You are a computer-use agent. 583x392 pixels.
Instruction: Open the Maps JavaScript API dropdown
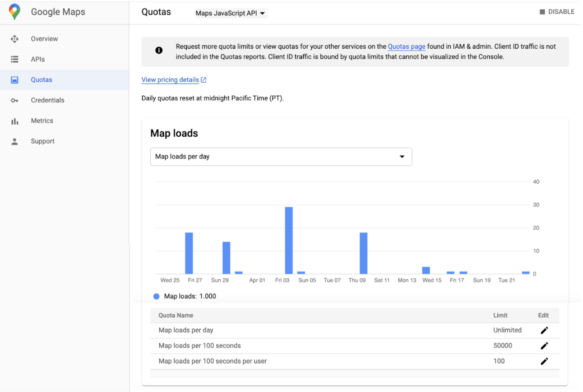pos(230,13)
